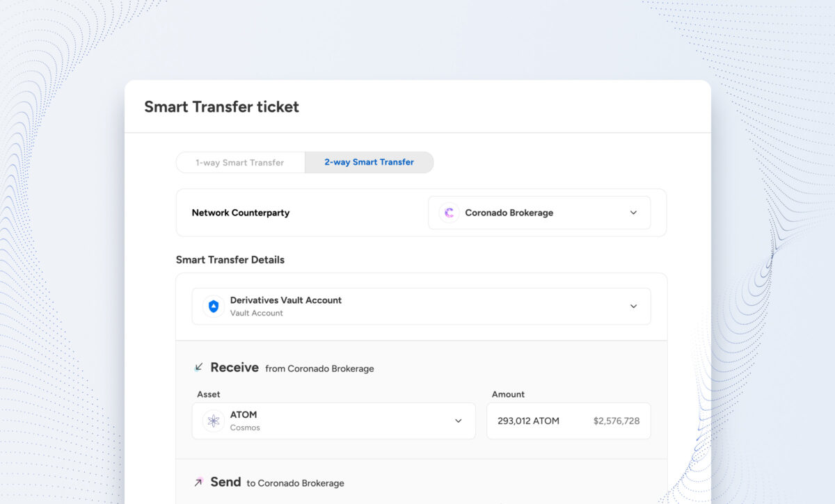
Task: Click the Receive arrow icon
Action: coord(198,367)
